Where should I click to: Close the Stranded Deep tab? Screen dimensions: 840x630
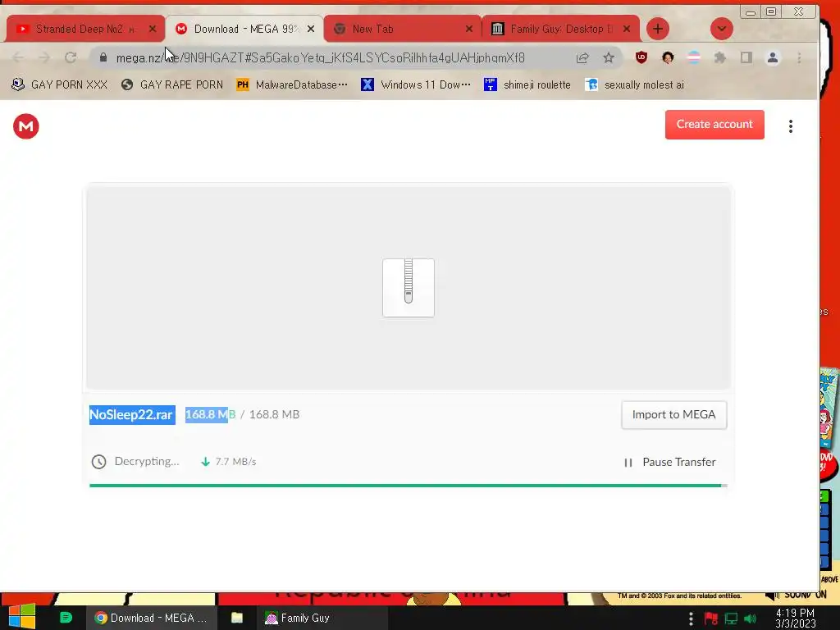[x=153, y=29]
